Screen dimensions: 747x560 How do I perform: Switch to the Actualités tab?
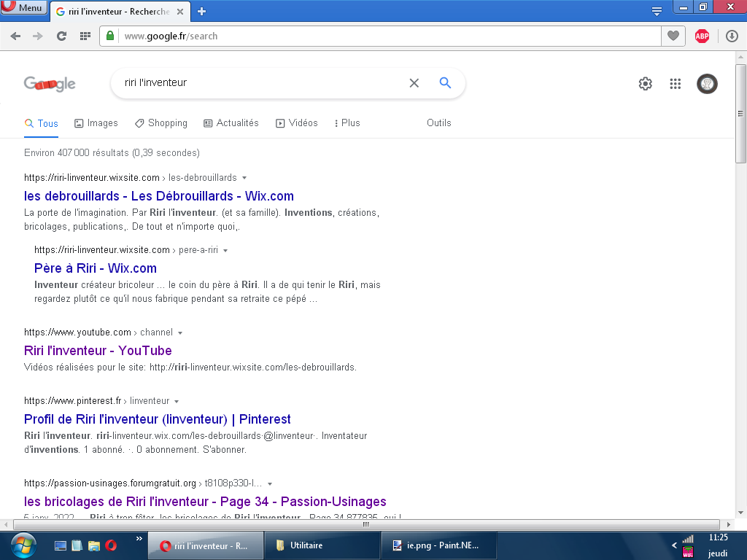231,122
